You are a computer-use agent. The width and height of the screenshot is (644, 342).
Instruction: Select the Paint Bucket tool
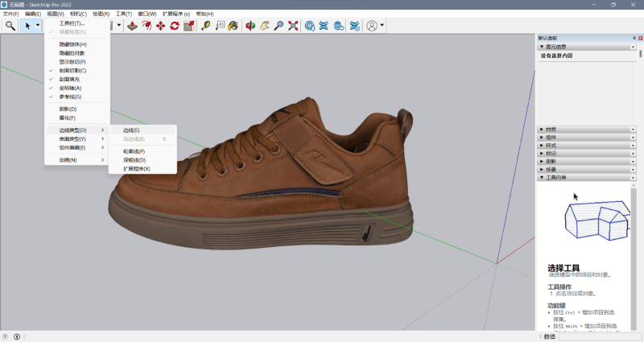[233, 26]
